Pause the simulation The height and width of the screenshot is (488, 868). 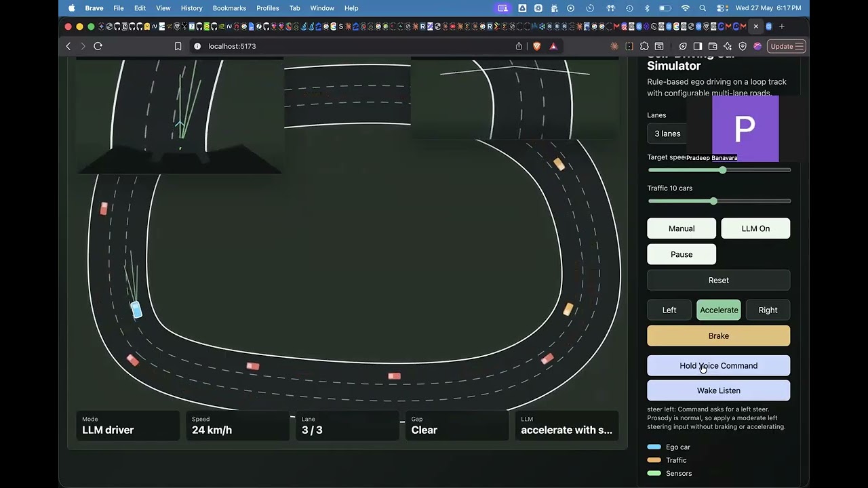pos(682,254)
